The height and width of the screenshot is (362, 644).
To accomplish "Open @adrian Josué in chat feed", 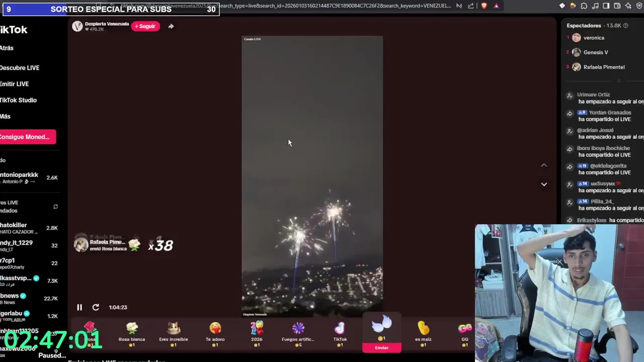I will tap(595, 130).
